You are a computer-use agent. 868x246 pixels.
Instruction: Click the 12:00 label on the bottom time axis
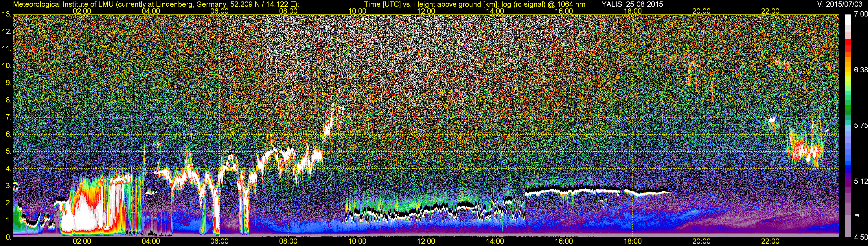426,241
